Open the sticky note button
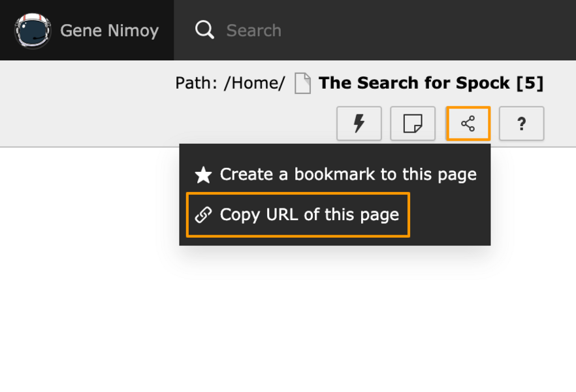Viewport: 576px width, 392px height. pos(413,123)
